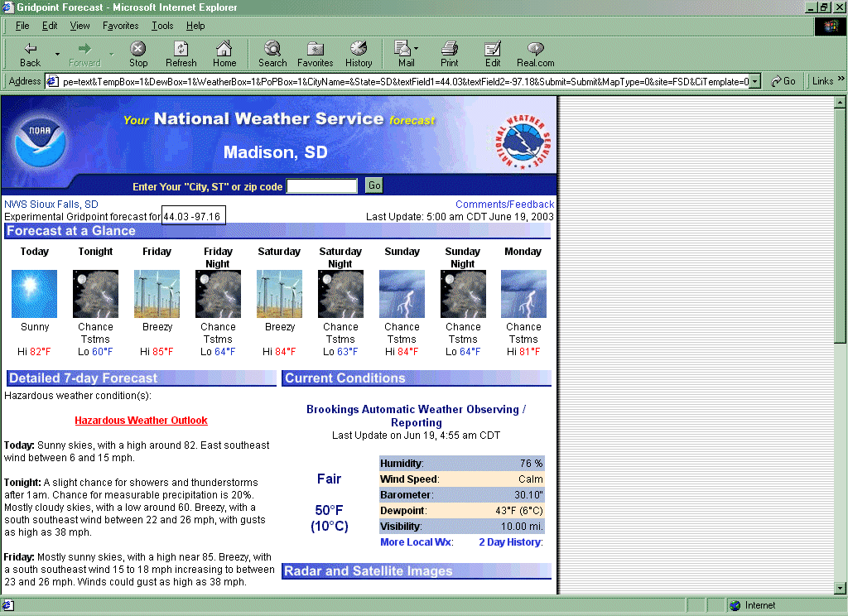Open the File menu
Image resolution: width=848 pixels, height=616 pixels.
tap(22, 26)
